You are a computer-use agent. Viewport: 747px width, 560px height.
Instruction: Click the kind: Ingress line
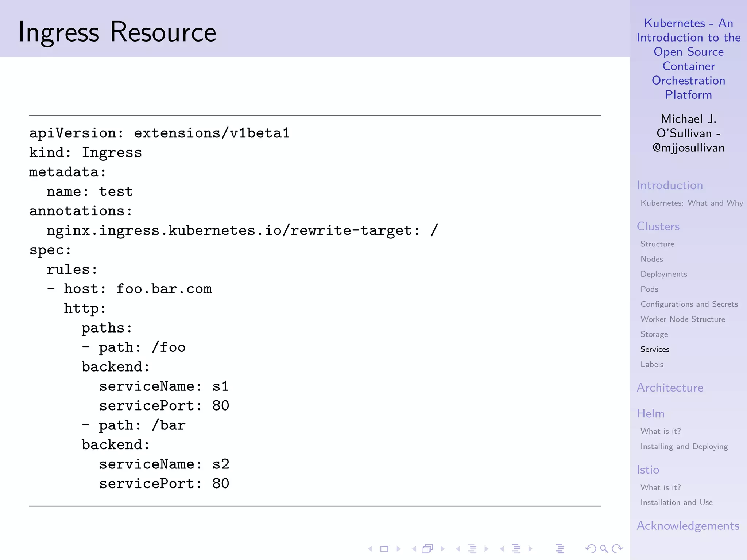point(85,152)
